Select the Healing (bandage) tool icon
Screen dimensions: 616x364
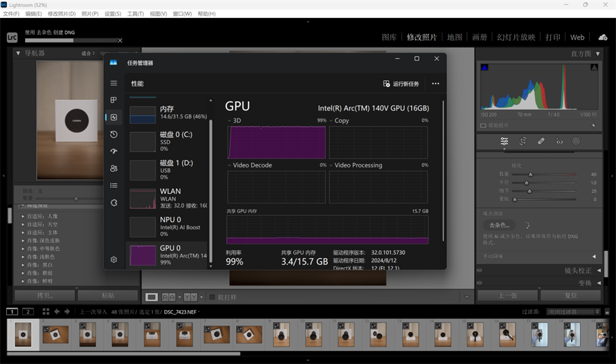pyautogui.click(x=541, y=141)
